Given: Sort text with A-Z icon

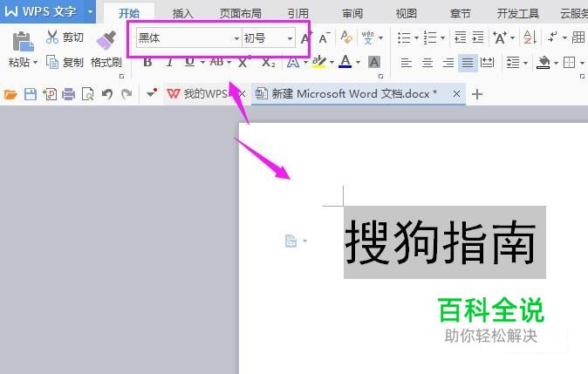Looking at the screenshot, I should click(x=530, y=37).
